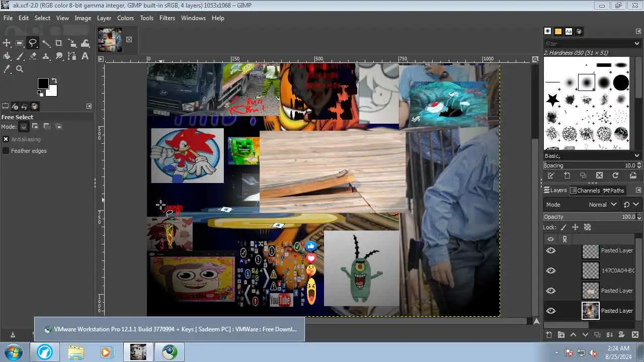The image size is (644, 362).
Task: Open the Undo History tab
Action: [x=25, y=107]
